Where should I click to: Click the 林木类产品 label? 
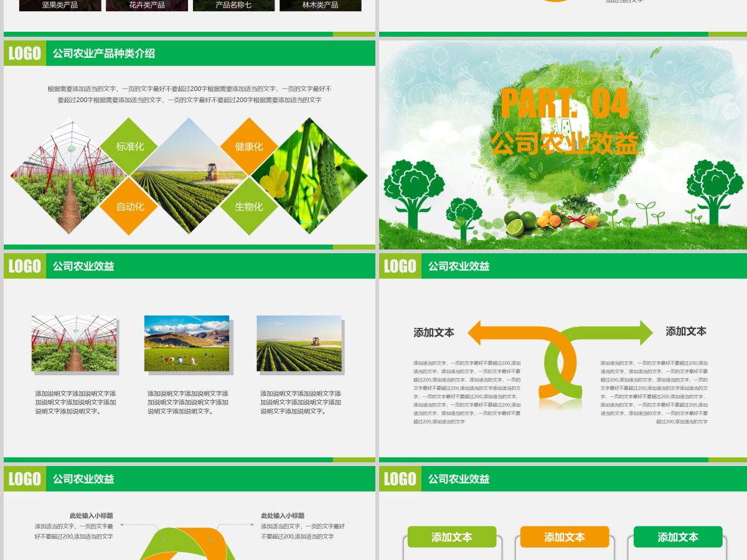coord(321,4)
